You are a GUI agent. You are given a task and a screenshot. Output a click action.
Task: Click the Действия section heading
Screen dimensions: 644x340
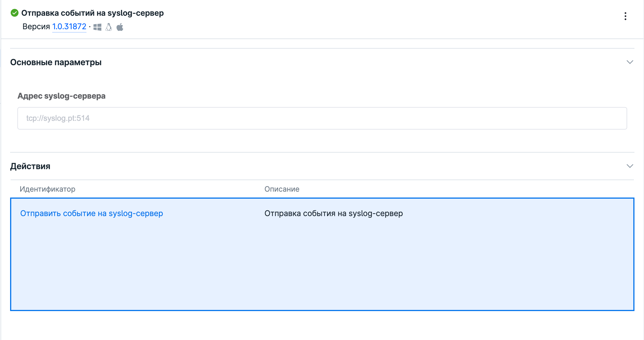30,166
